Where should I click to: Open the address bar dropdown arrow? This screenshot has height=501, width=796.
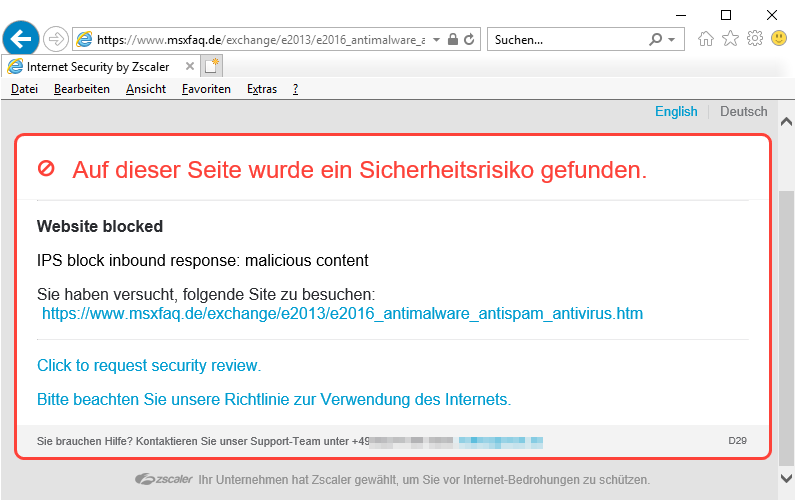tap(436, 40)
